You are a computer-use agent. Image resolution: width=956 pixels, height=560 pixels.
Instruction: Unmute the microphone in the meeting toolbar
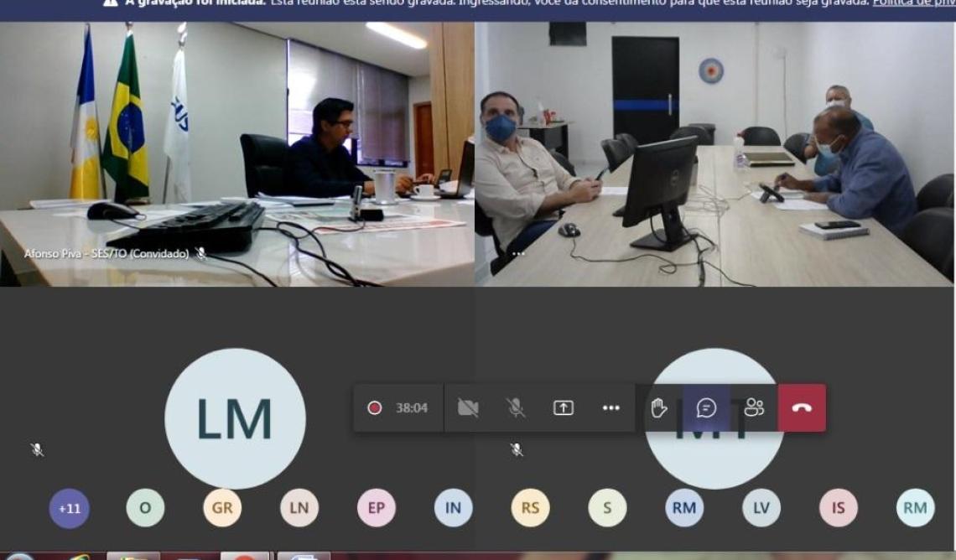pos(516,407)
